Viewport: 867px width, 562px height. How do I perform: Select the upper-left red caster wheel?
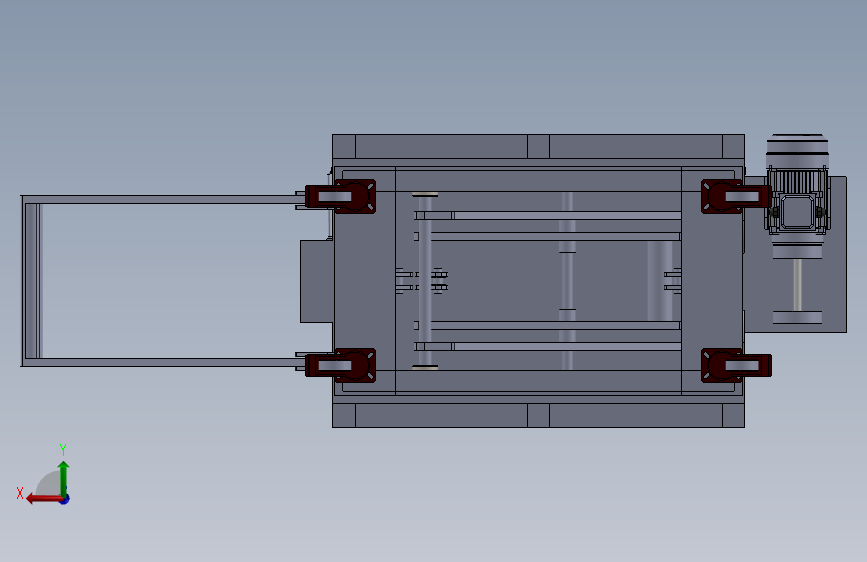(340, 196)
